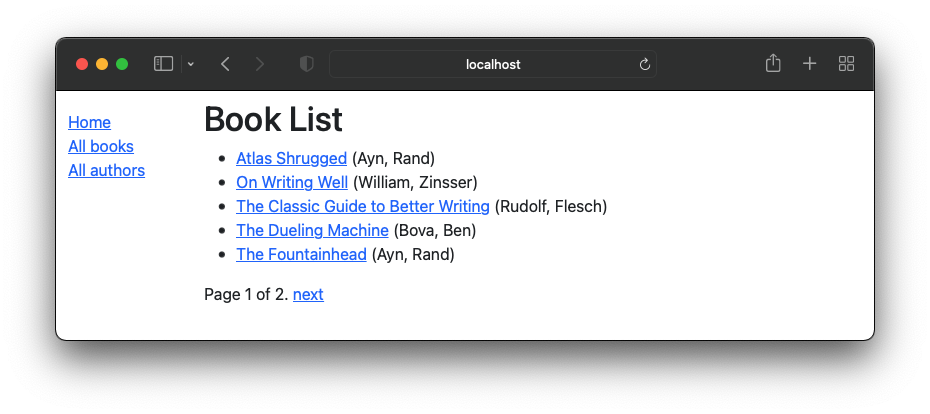This screenshot has height=414, width=930.
Task: Select The Dueling Machine book link
Action: coord(313,230)
